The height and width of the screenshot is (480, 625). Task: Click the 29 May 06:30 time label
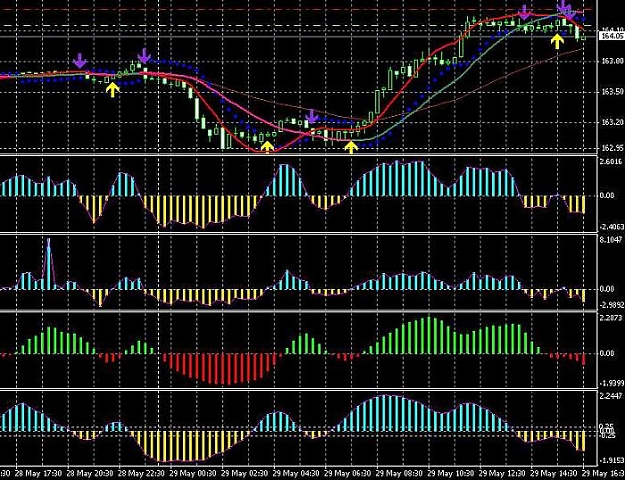[x=347, y=474]
